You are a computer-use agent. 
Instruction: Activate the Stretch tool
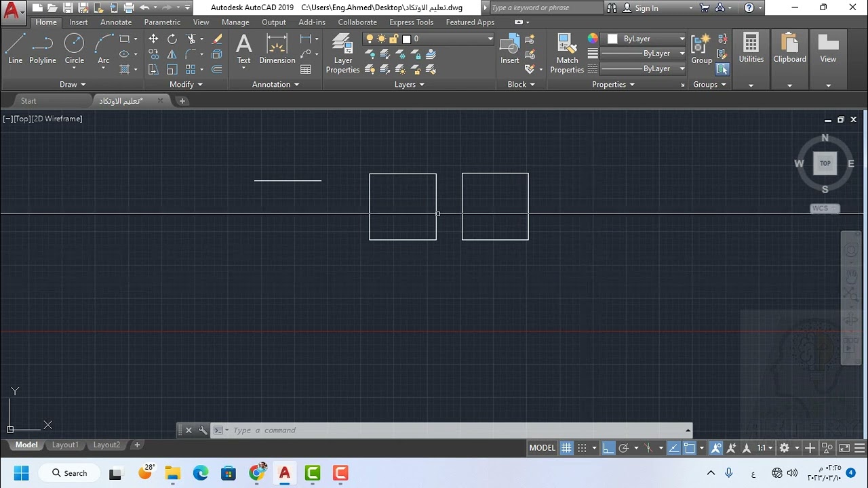click(153, 69)
